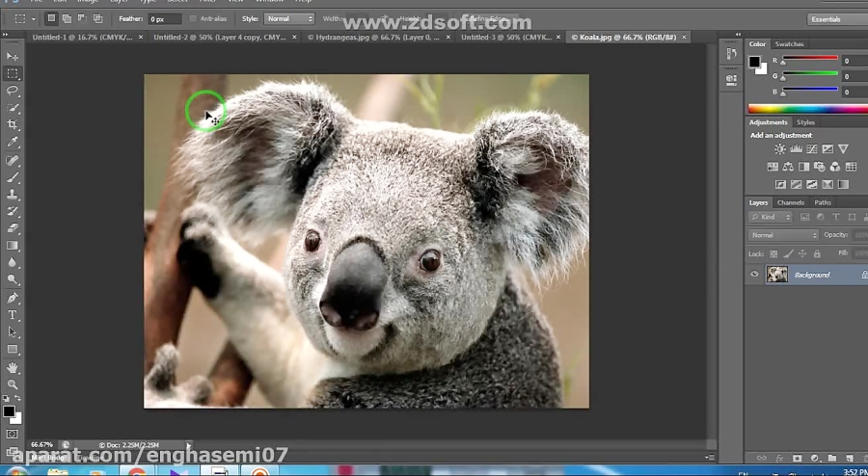This screenshot has width=868, height=476.
Task: Select the Eraser tool
Action: point(13,228)
